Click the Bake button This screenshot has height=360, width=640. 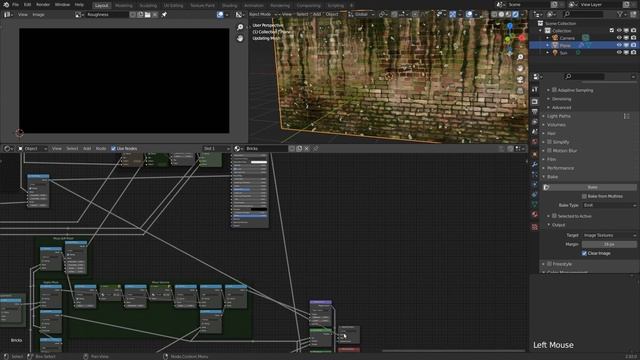click(x=589, y=187)
